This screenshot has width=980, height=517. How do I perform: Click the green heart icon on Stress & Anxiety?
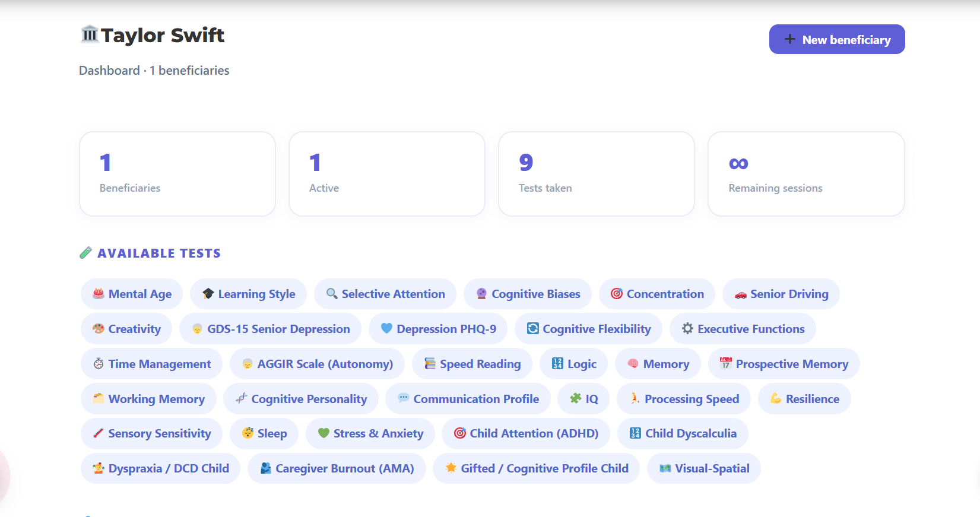(x=324, y=433)
